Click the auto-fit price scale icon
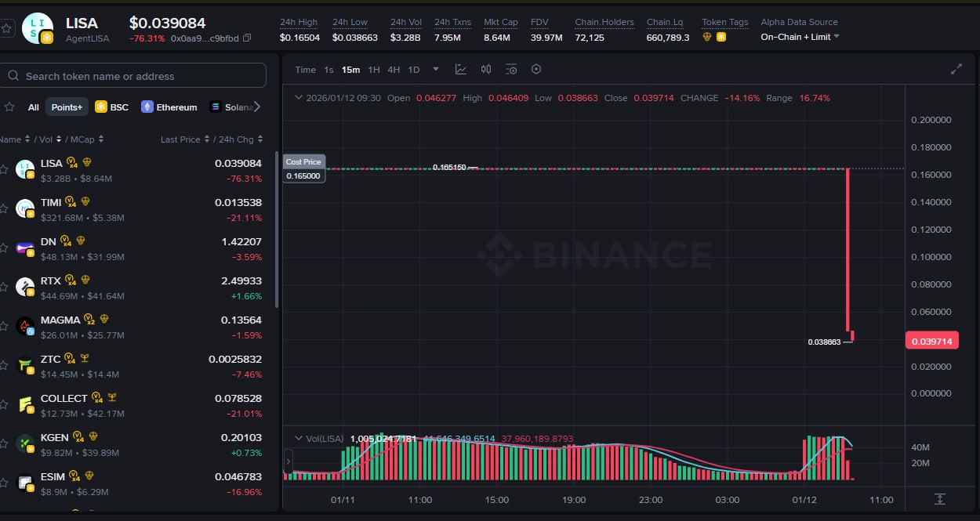The height and width of the screenshot is (521, 980). click(940, 499)
